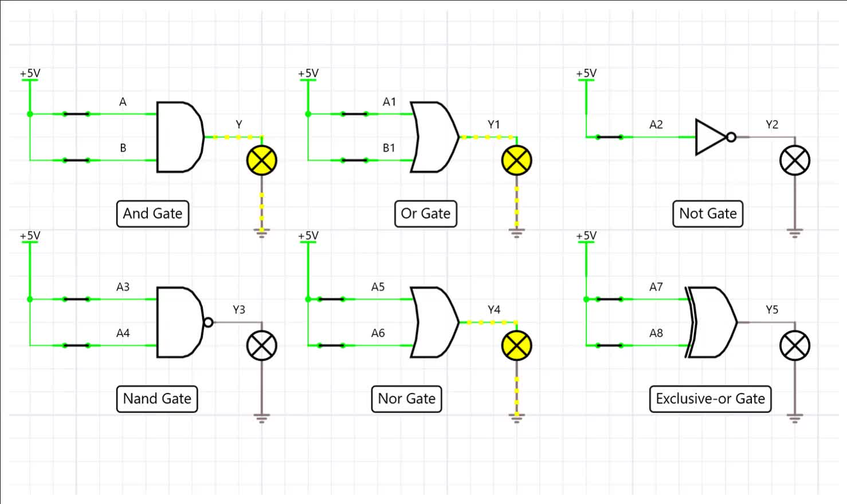
Task: Click the Exclusive-or gate symbol
Action: tap(712, 322)
